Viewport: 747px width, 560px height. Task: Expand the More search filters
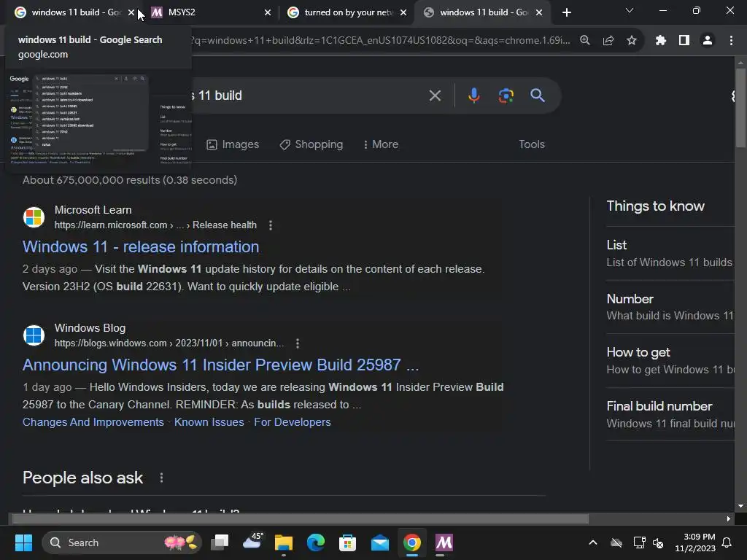(x=381, y=144)
